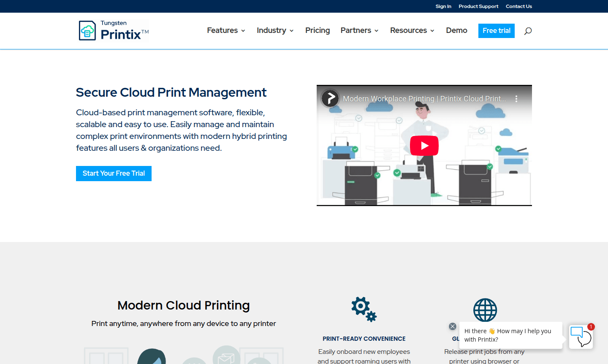Image resolution: width=608 pixels, height=364 pixels.
Task: Open the Contact Us page
Action: pos(518,6)
